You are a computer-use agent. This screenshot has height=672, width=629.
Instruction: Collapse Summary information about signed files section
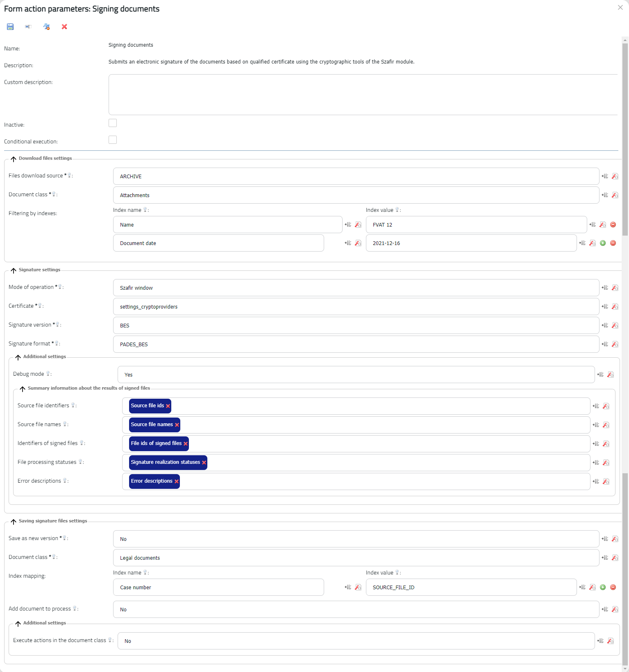[23, 389]
